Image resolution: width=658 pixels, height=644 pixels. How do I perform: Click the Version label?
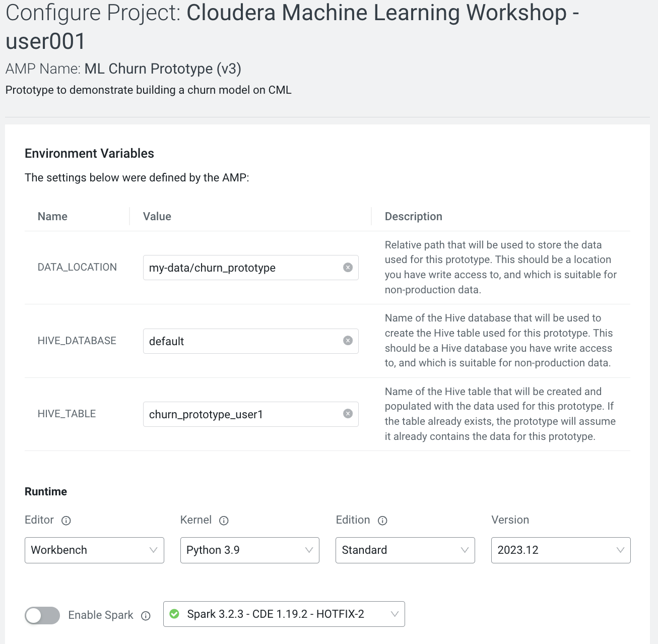[x=510, y=520]
